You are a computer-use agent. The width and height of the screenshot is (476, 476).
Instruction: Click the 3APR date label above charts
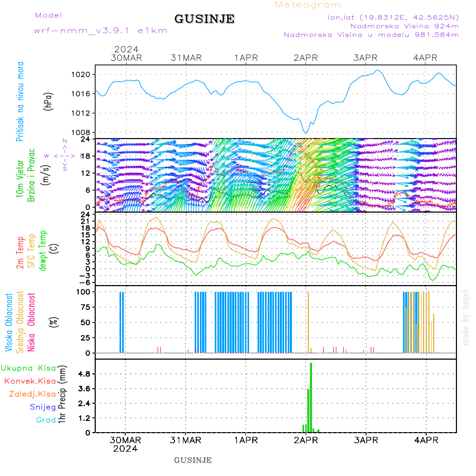365,58
